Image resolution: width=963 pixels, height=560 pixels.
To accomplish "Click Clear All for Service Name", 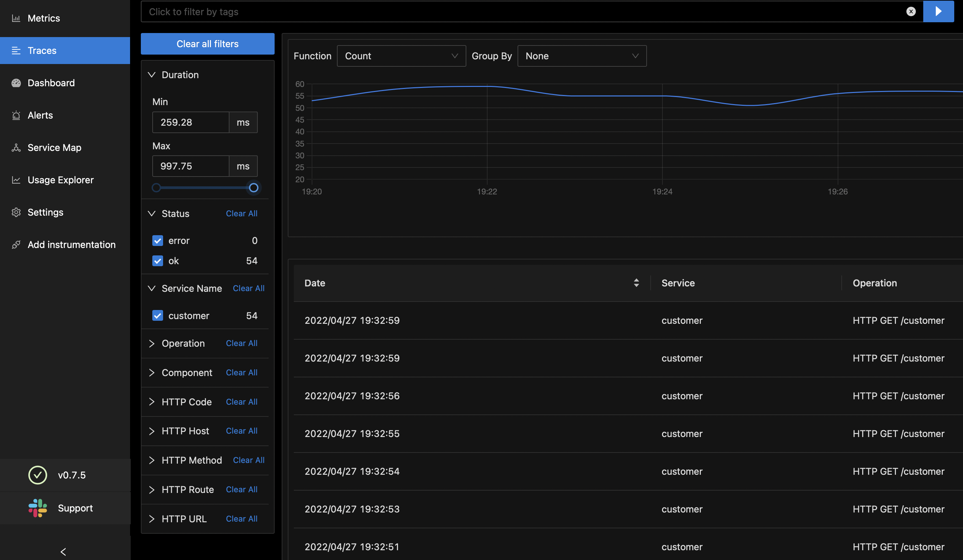I will (x=248, y=288).
